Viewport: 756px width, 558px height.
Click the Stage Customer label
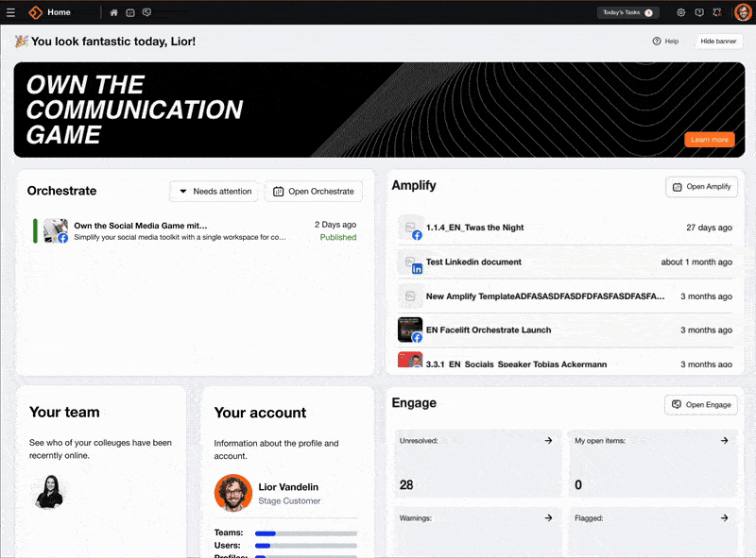click(289, 501)
